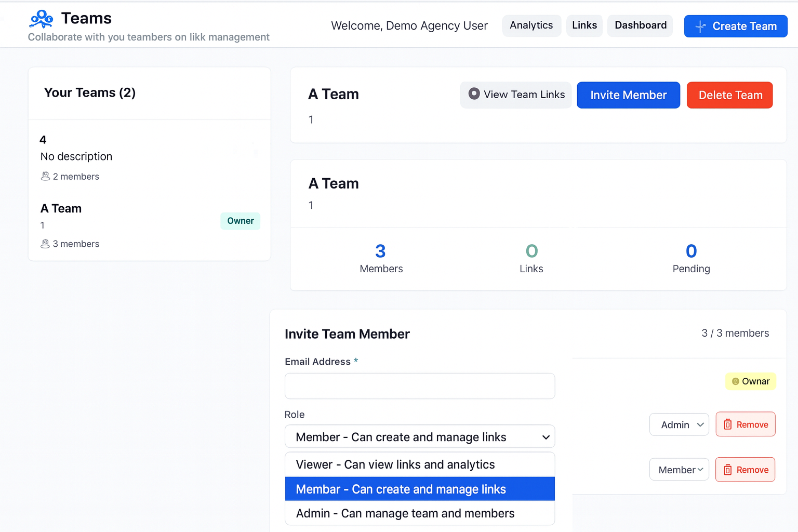
Task: Open the Admin role dropdown
Action: pyautogui.click(x=679, y=424)
